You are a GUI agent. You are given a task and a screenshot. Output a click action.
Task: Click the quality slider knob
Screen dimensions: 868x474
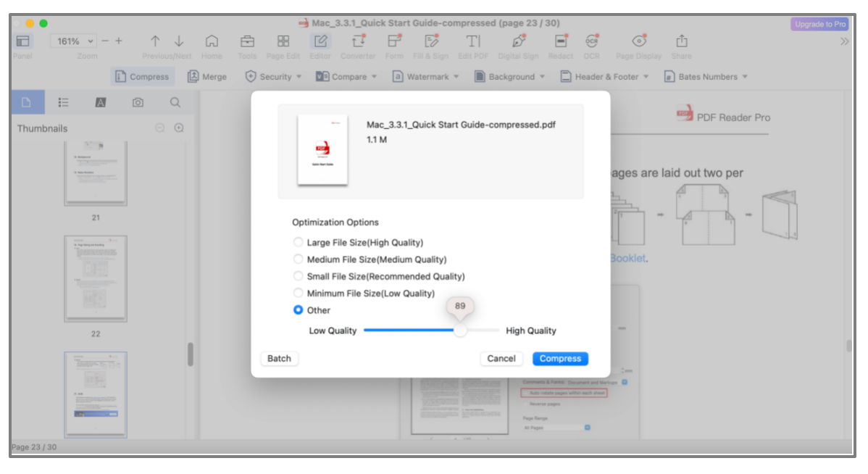point(459,330)
